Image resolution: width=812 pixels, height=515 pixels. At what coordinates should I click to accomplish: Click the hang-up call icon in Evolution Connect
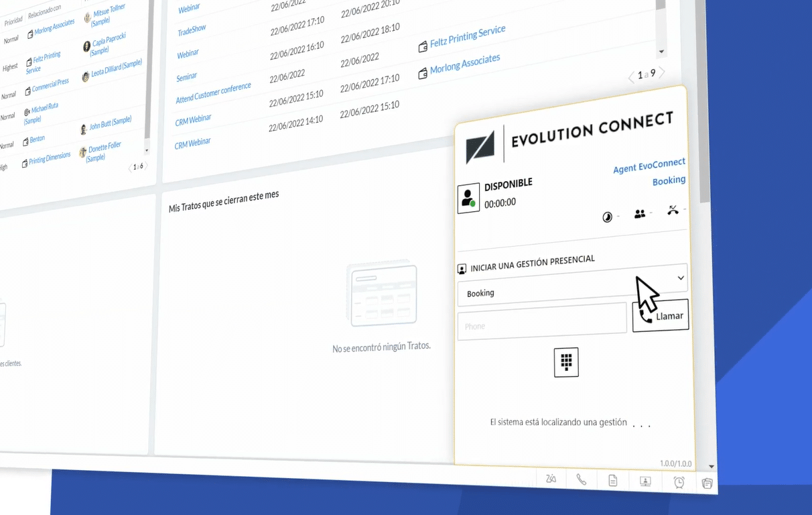673,211
